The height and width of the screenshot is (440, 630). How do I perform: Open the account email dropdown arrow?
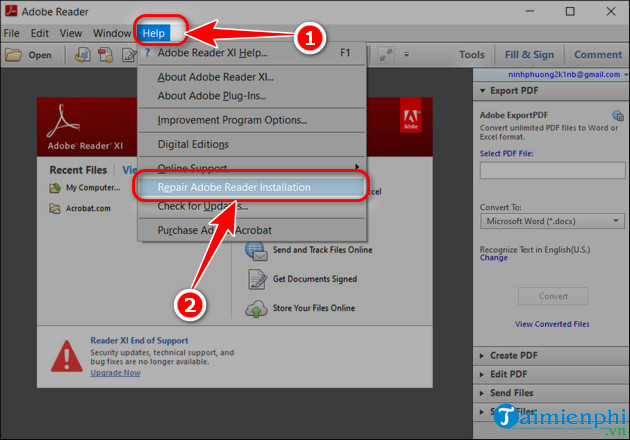626,75
